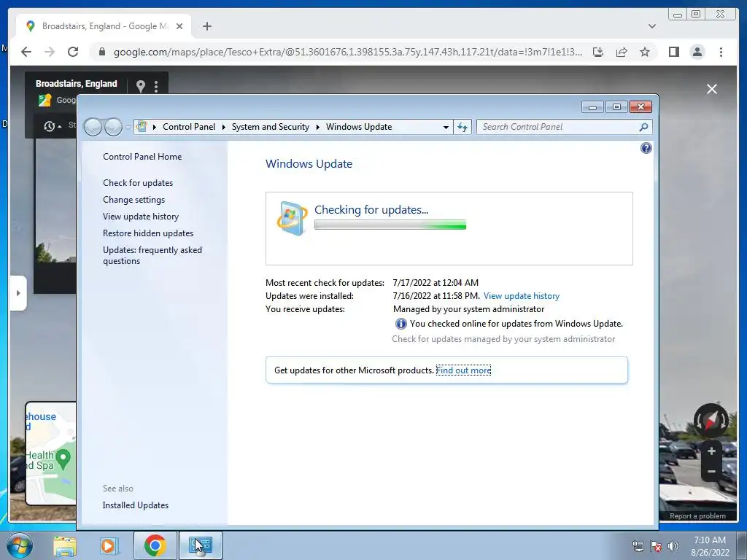Expand arrow after System and Security breadcrumb
This screenshot has height=560, width=747.
click(x=318, y=127)
